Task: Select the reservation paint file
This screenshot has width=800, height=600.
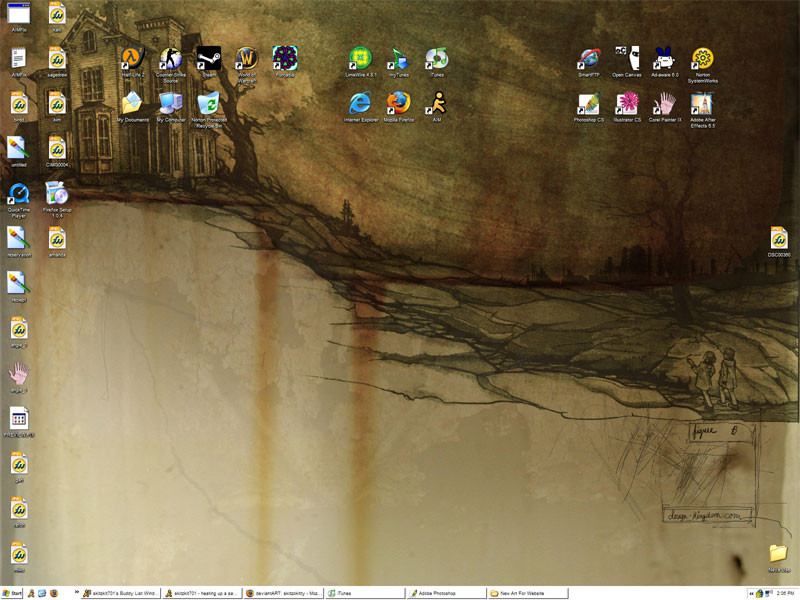Action: pyautogui.click(x=19, y=239)
